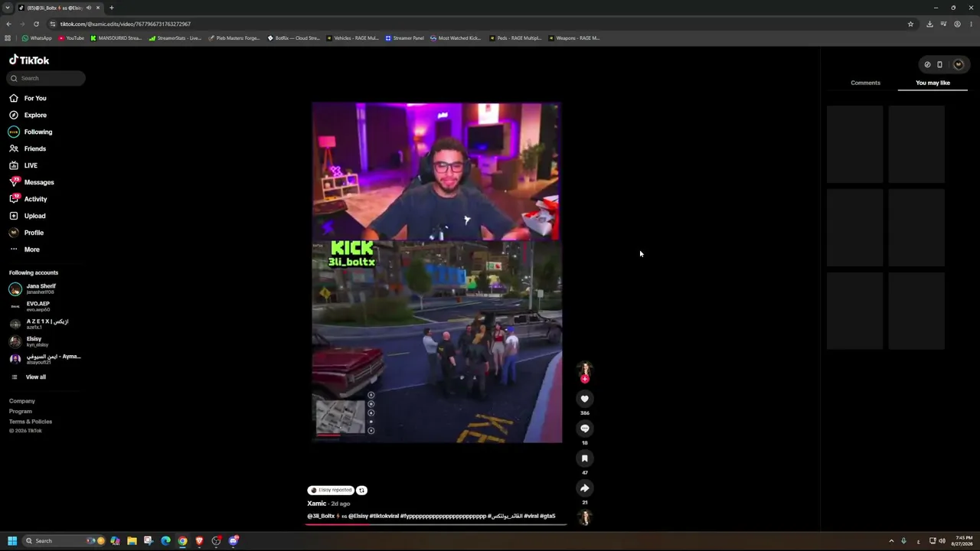The width and height of the screenshot is (980, 551).
Task: Open the Program footer link
Action: (x=21, y=412)
